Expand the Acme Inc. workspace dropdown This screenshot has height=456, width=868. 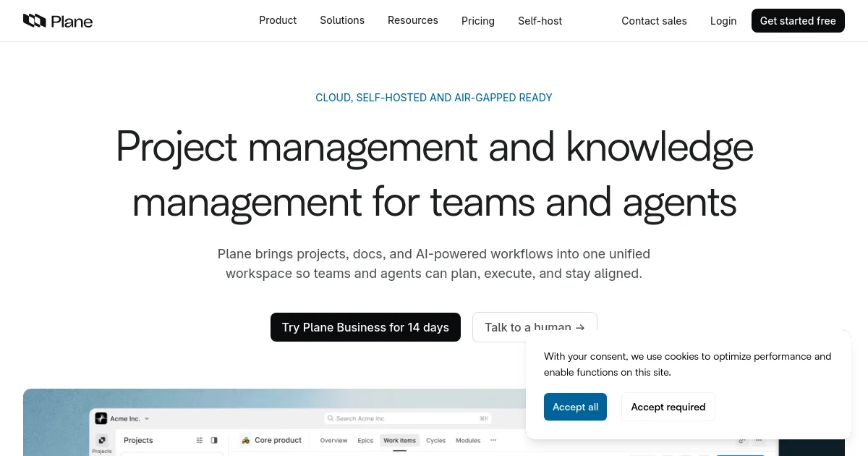(147, 418)
